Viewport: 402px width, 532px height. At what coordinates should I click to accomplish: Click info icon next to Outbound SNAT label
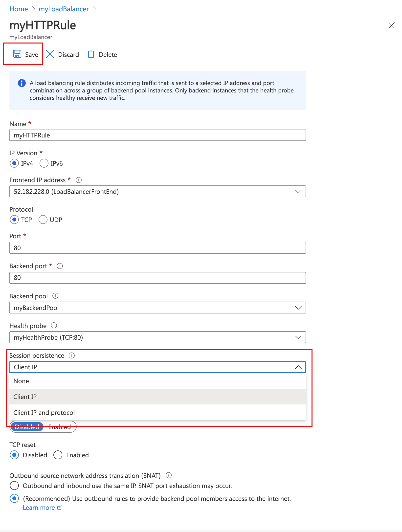tap(169, 475)
